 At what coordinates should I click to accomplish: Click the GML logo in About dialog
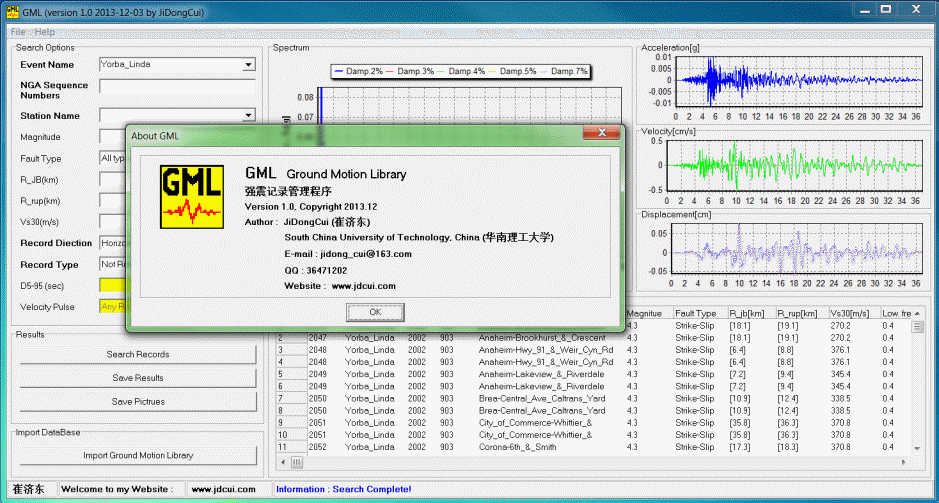coord(192,197)
